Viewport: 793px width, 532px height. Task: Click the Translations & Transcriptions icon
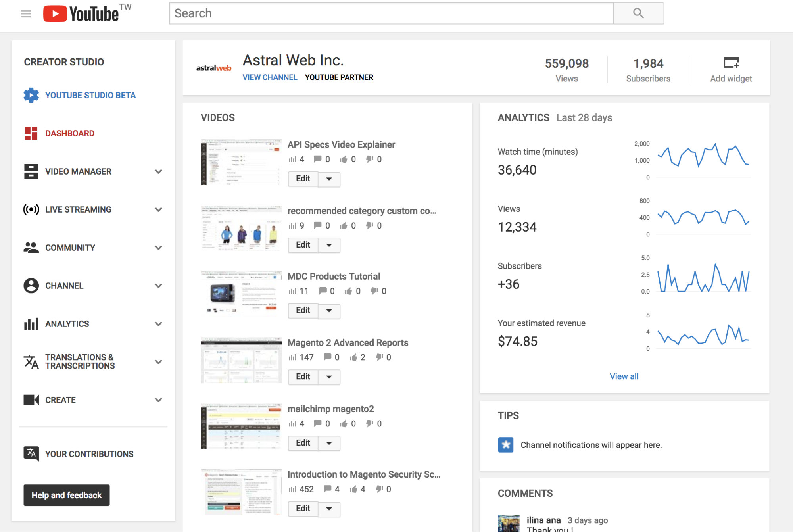point(31,362)
